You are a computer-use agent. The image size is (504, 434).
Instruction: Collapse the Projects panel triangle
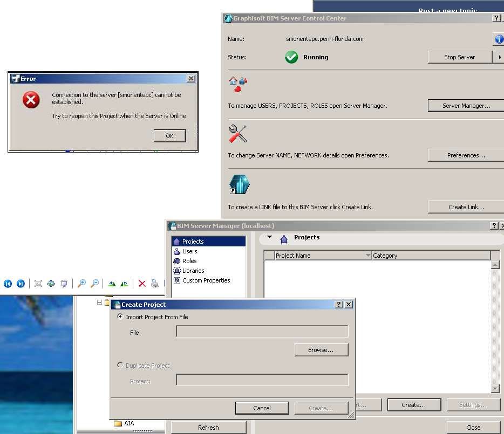tap(270, 237)
